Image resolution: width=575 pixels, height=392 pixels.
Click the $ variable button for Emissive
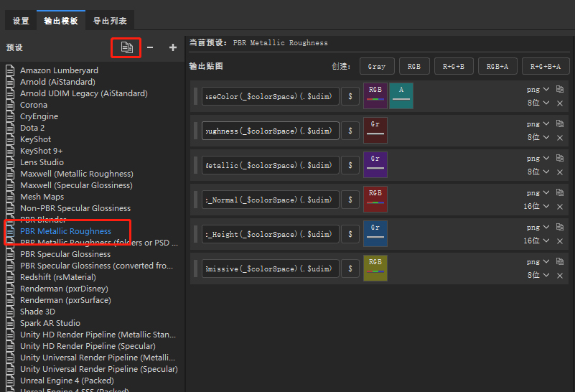(350, 269)
